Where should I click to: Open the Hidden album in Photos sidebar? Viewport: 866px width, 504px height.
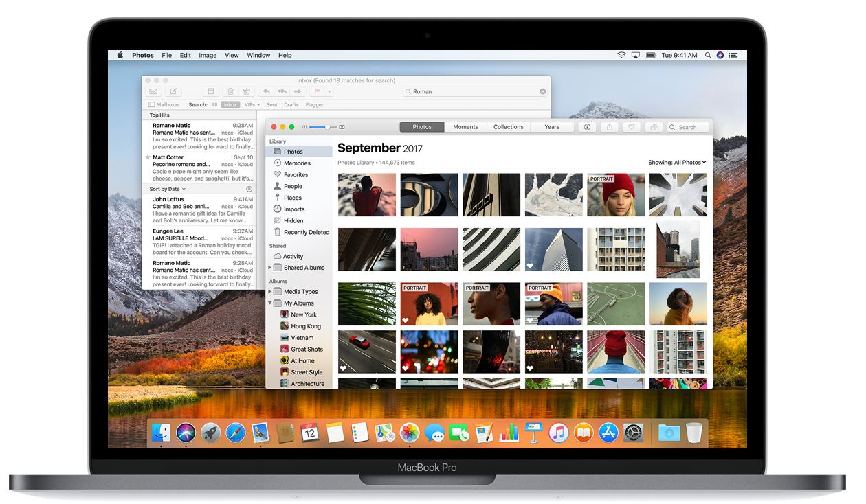point(293,221)
